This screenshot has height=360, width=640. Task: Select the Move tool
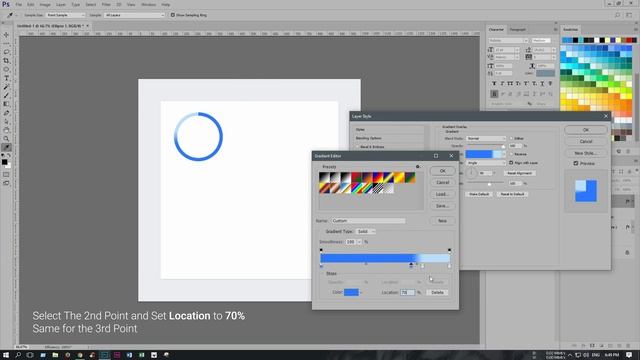6,35
